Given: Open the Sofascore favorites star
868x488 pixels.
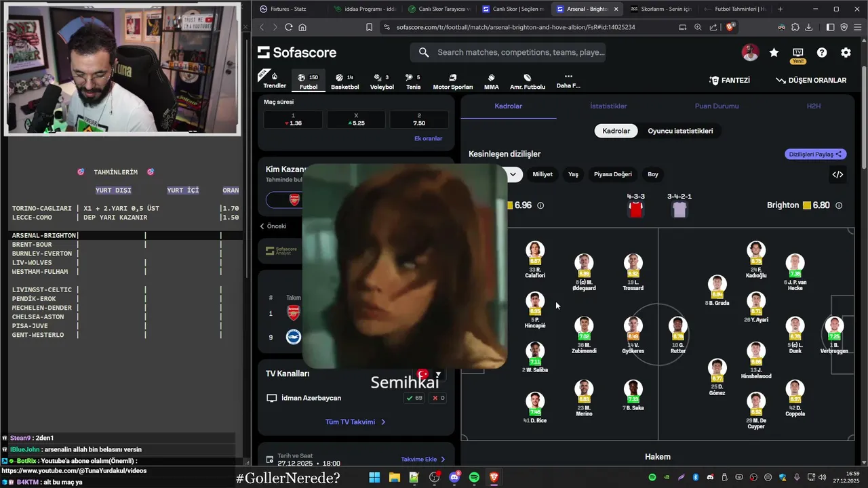Looking at the screenshot, I should tap(774, 52).
